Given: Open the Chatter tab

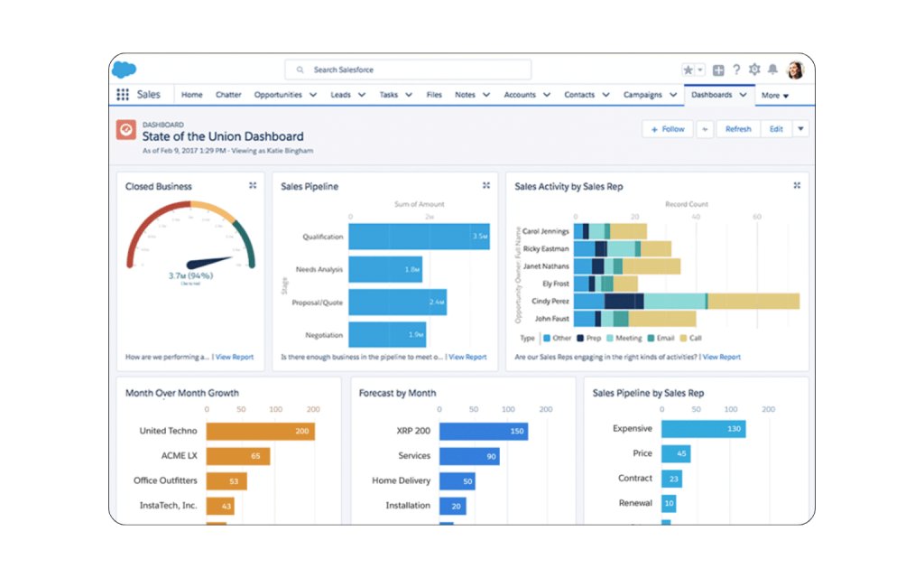Looking at the screenshot, I should [x=228, y=94].
